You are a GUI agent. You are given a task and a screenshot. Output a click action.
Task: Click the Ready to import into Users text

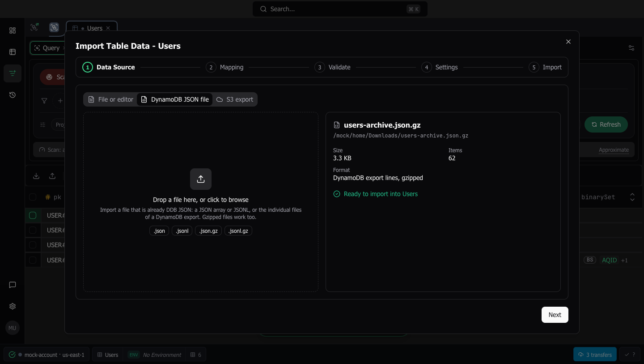381,194
